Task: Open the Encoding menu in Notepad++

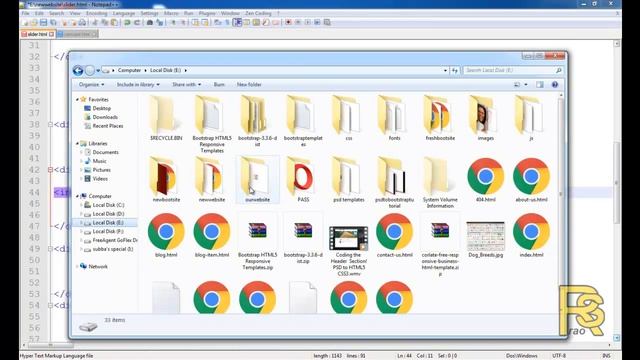Action: [96, 13]
